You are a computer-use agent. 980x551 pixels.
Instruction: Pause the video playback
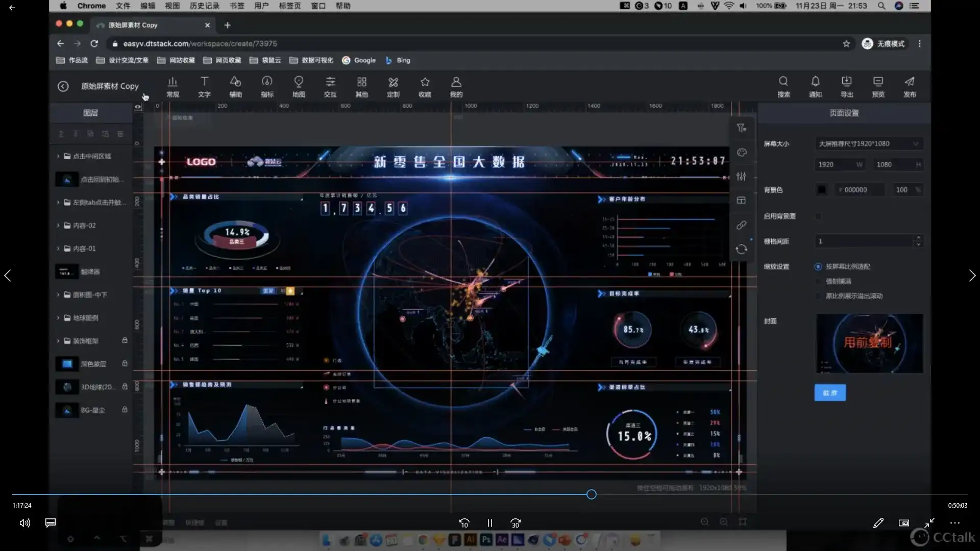[489, 523]
